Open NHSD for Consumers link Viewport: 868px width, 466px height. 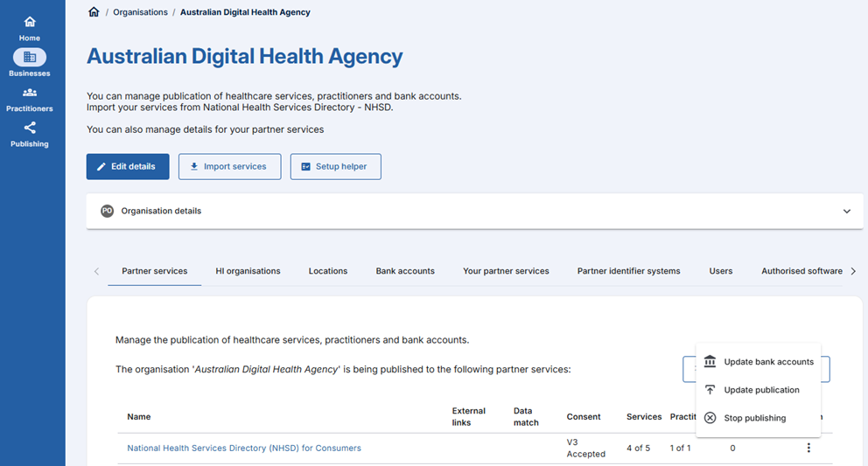(x=244, y=449)
